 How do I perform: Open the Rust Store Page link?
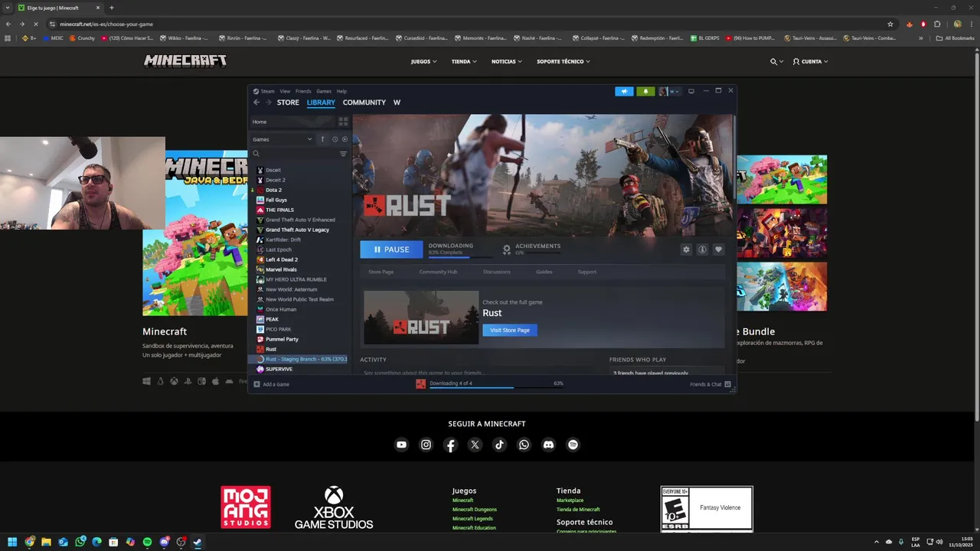(x=381, y=272)
